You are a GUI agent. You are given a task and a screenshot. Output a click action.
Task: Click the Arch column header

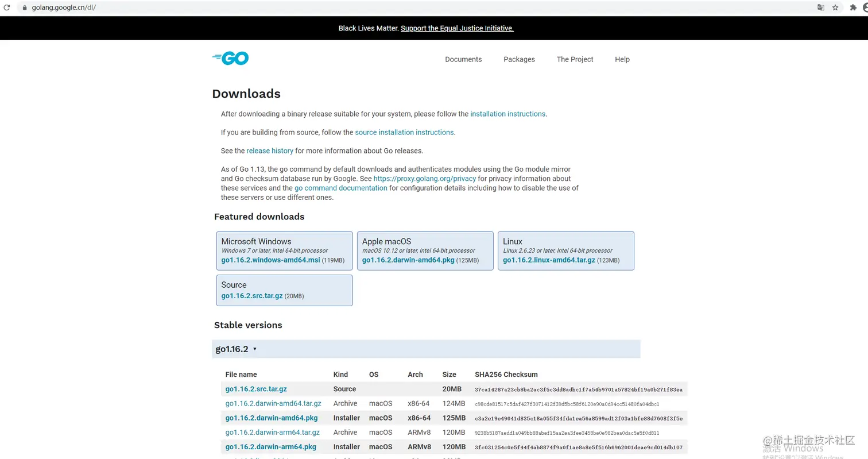415,375
